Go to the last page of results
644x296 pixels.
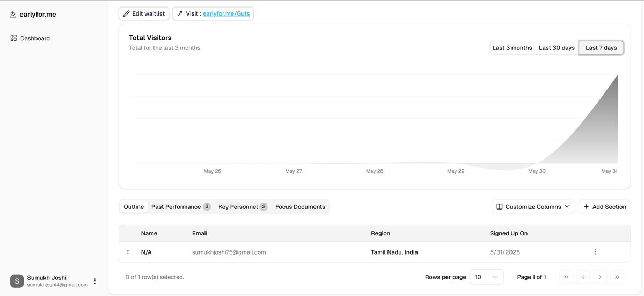pos(617,277)
